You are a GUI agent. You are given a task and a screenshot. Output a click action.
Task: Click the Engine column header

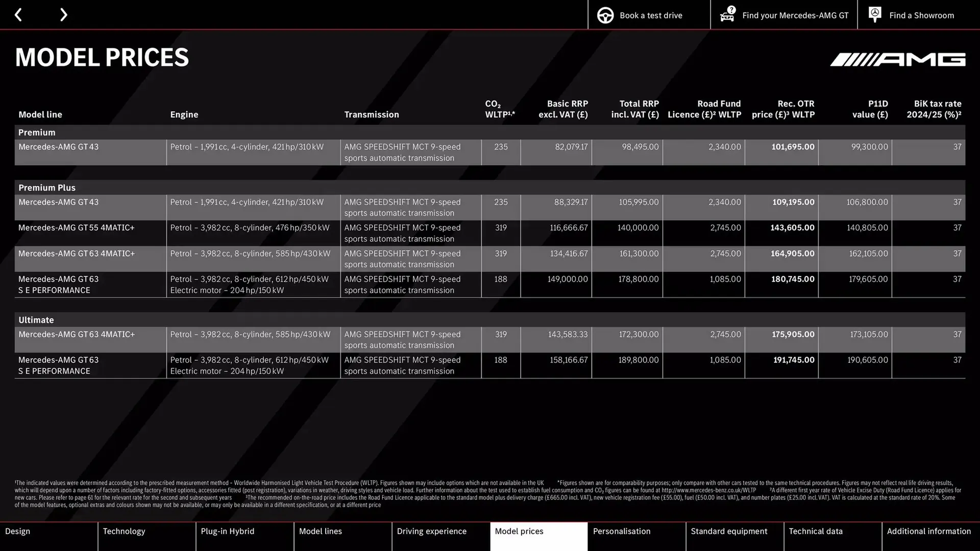click(x=184, y=115)
